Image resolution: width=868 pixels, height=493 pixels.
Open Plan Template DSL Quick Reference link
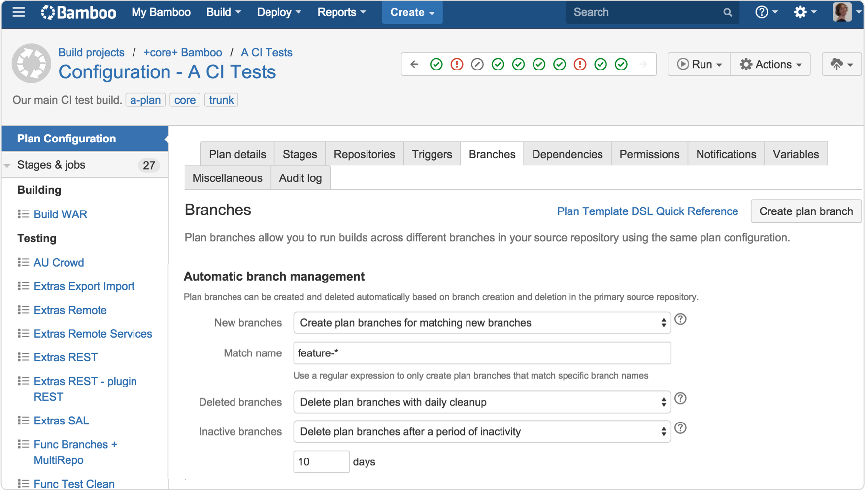(x=647, y=211)
